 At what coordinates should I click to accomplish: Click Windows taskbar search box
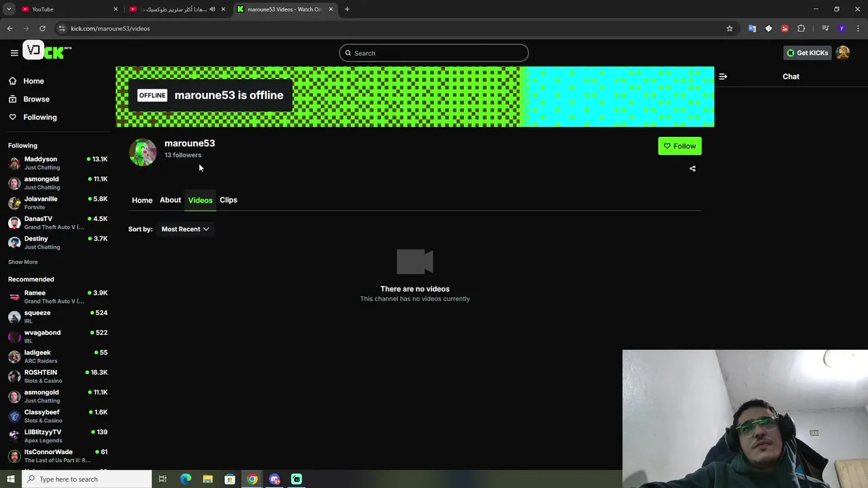[x=86, y=479]
